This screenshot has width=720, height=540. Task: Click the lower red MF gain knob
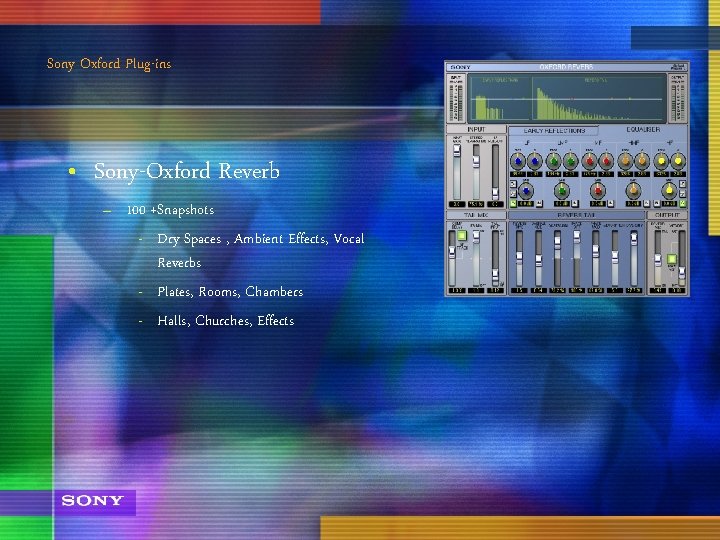tap(598, 191)
